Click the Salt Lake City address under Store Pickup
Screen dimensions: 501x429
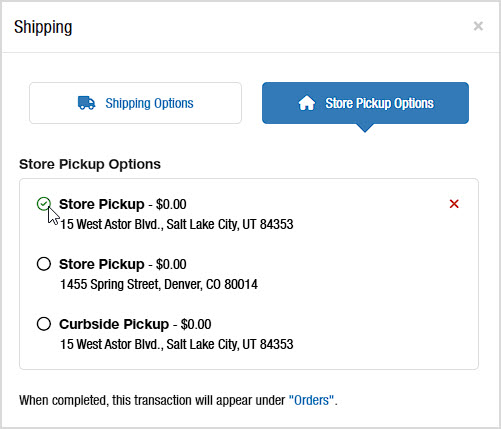point(177,224)
